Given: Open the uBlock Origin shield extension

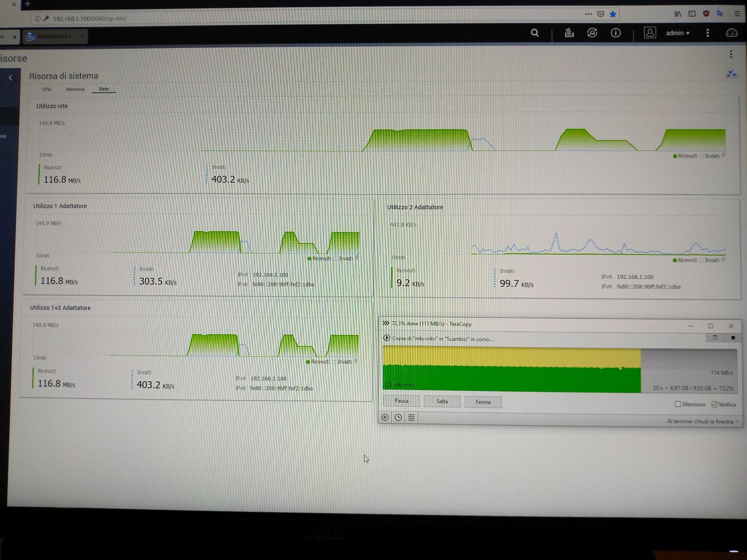Looking at the screenshot, I should click(x=706, y=14).
